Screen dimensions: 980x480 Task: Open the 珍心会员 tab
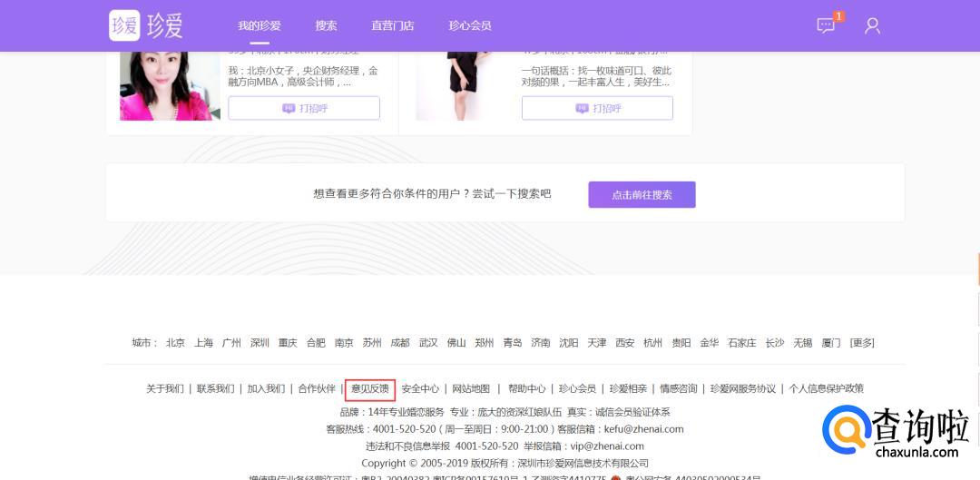470,25
